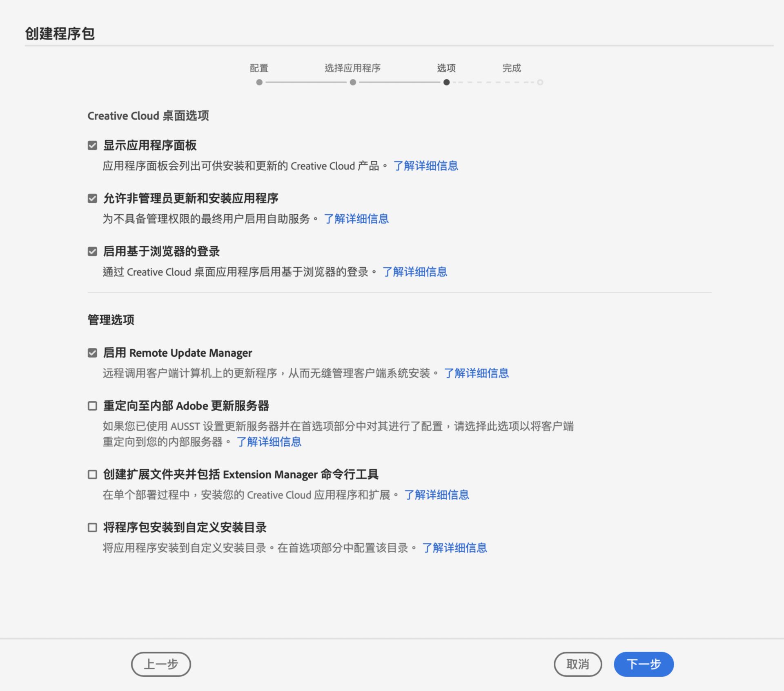Click the 完成 step hollow dot
Image resolution: width=784 pixels, height=691 pixels.
point(540,82)
